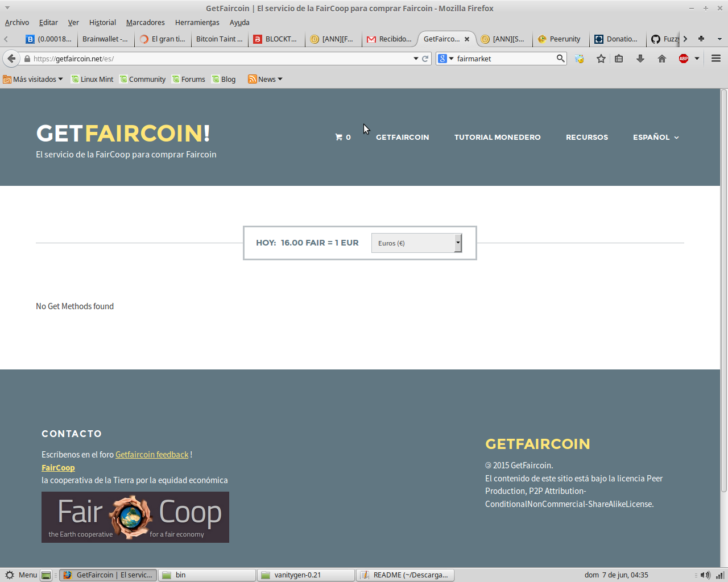Screen dimensions: 728x582
Task: Open the RECURSOS nav item
Action: 587,137
